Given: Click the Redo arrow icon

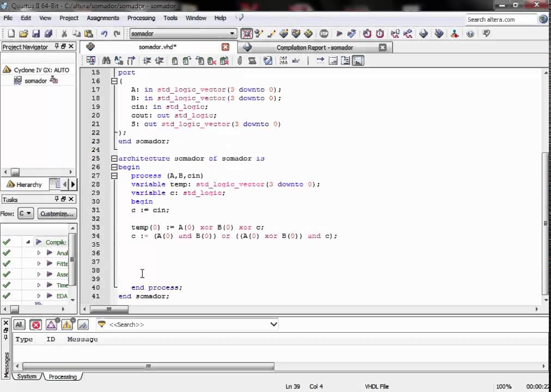Looking at the screenshot, I should 117,34.
